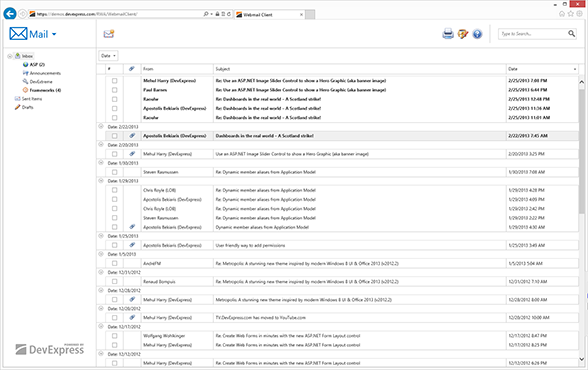Image resolution: width=588 pixels, height=370 pixels.
Task: Close the Webmail Client browser tab
Action: click(x=301, y=15)
